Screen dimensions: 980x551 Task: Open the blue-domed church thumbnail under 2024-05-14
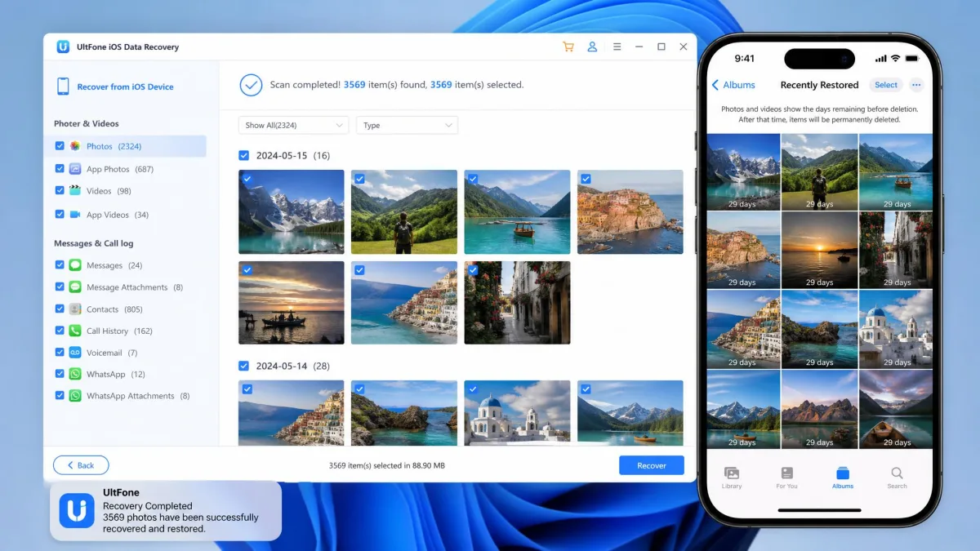(517, 412)
